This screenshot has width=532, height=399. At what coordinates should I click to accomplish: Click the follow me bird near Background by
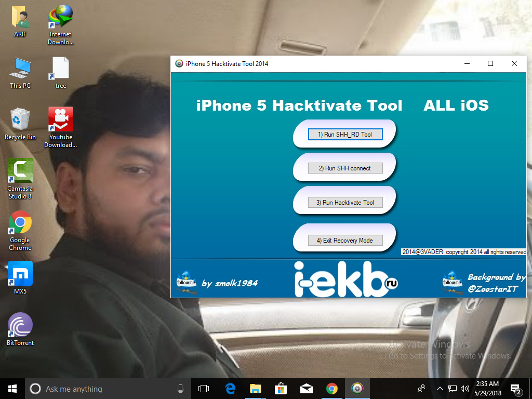[x=453, y=282]
